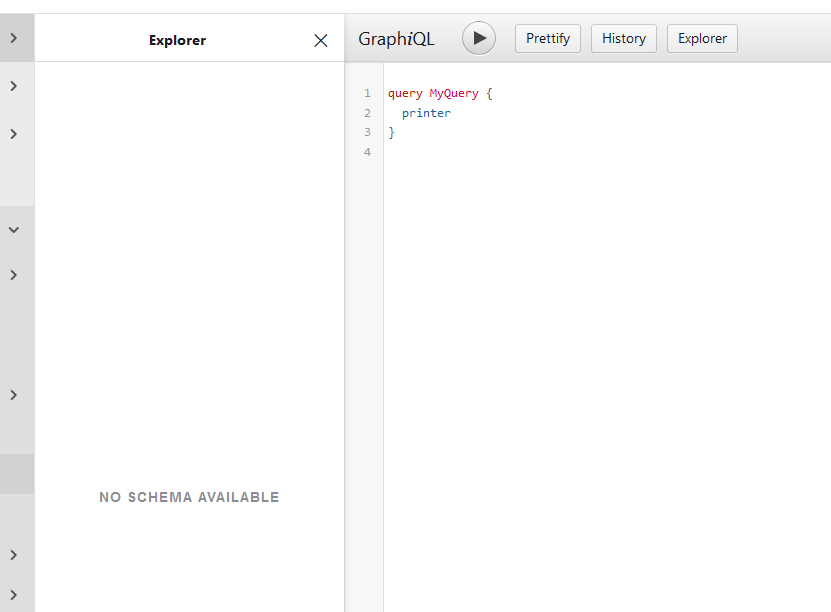This screenshot has width=831, height=612.
Task: Click the MyQuery operation name
Action: [x=453, y=93]
